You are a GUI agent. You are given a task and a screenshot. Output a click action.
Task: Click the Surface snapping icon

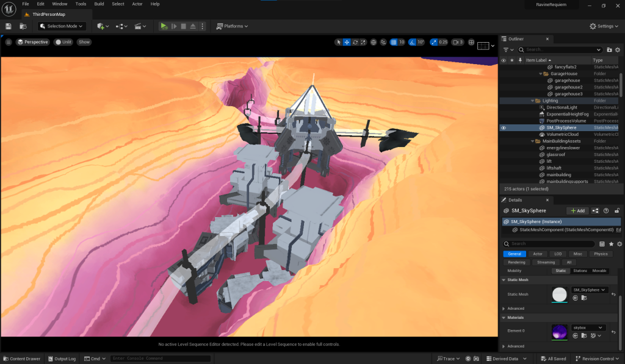coord(383,42)
